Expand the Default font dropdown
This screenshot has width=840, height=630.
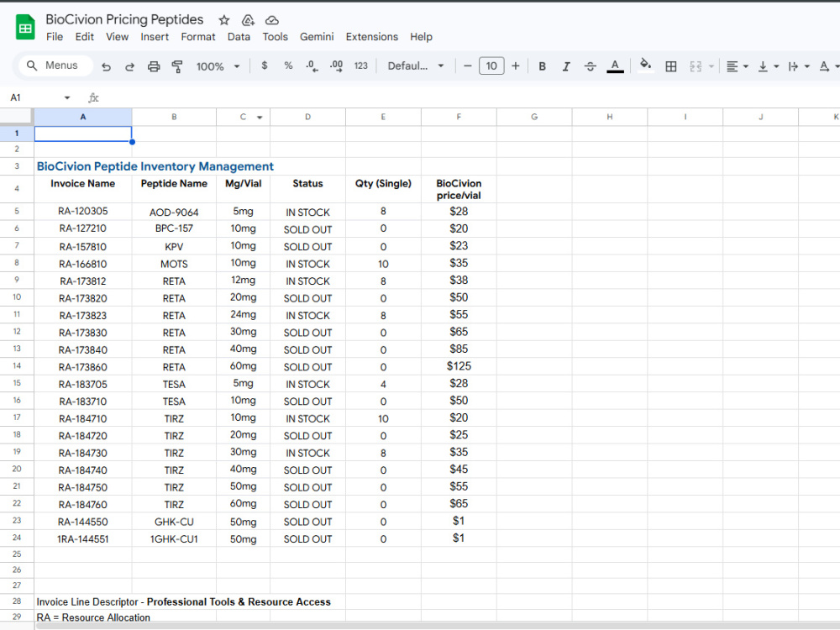point(417,66)
